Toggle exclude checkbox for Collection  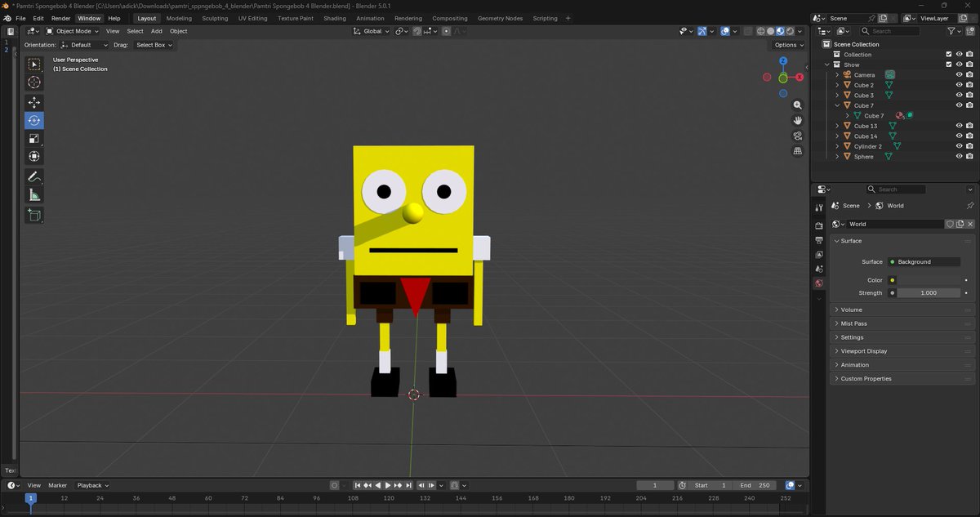(949, 55)
